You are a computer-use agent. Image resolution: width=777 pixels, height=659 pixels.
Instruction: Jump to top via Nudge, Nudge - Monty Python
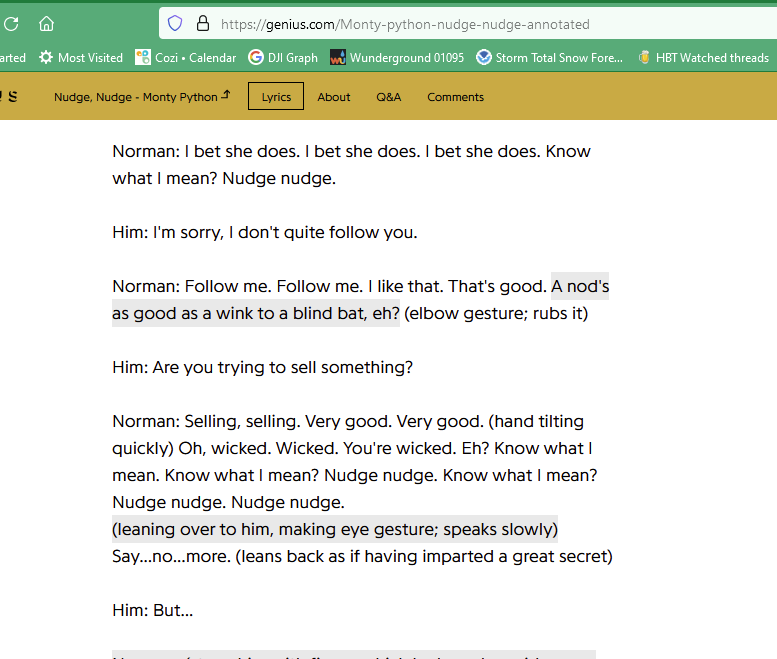pos(142,97)
